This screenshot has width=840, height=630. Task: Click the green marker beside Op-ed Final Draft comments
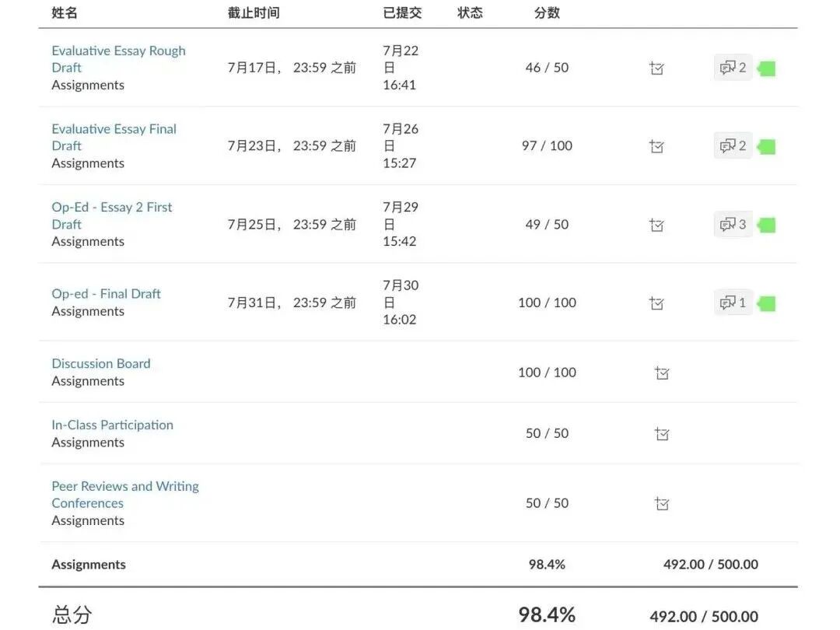[x=767, y=303]
